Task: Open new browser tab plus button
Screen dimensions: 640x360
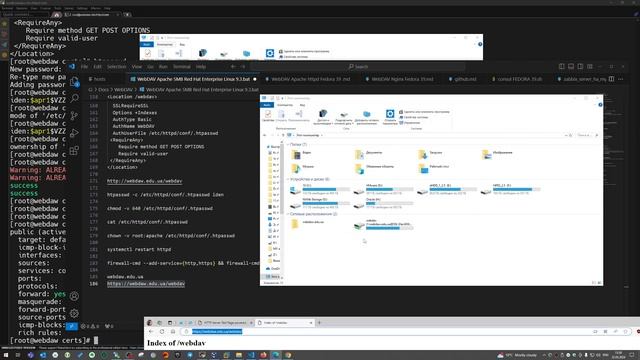Action: [319, 322]
